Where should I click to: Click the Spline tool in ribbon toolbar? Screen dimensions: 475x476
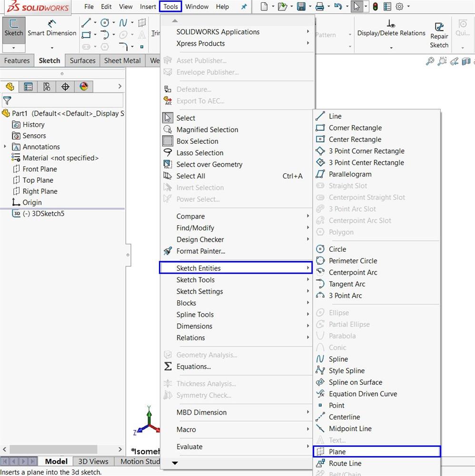(123, 23)
